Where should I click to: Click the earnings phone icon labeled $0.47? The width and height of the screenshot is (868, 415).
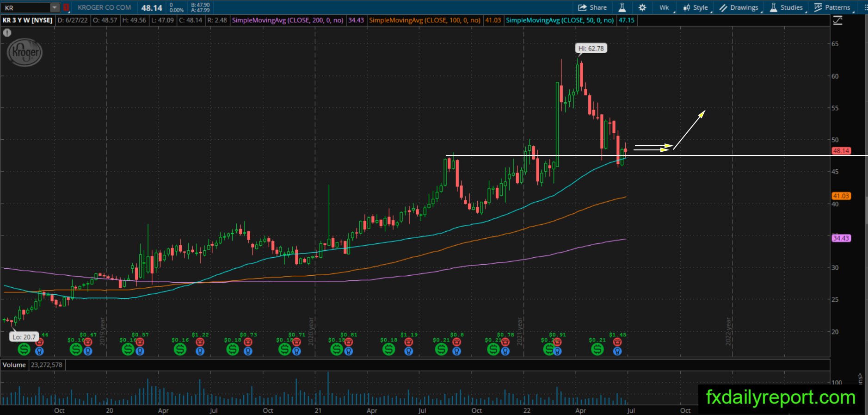click(88, 342)
